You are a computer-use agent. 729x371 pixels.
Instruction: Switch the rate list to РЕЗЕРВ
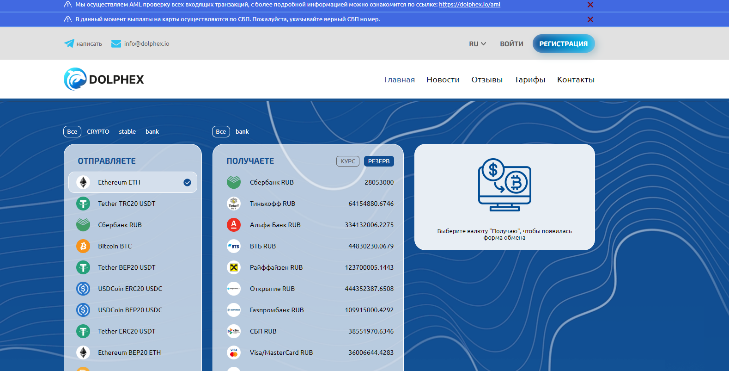pyautogui.click(x=379, y=161)
